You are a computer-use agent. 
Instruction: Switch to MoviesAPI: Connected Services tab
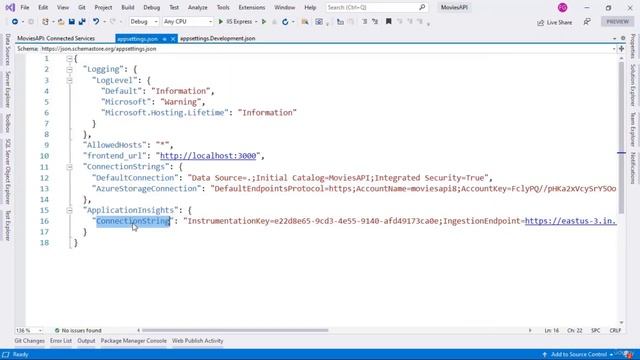click(x=56, y=38)
